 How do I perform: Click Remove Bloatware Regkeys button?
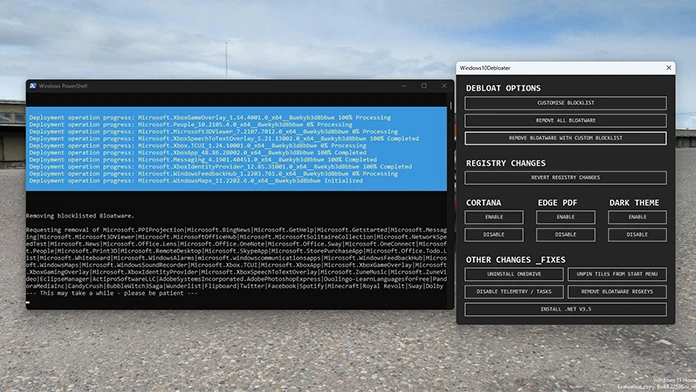[x=617, y=292]
